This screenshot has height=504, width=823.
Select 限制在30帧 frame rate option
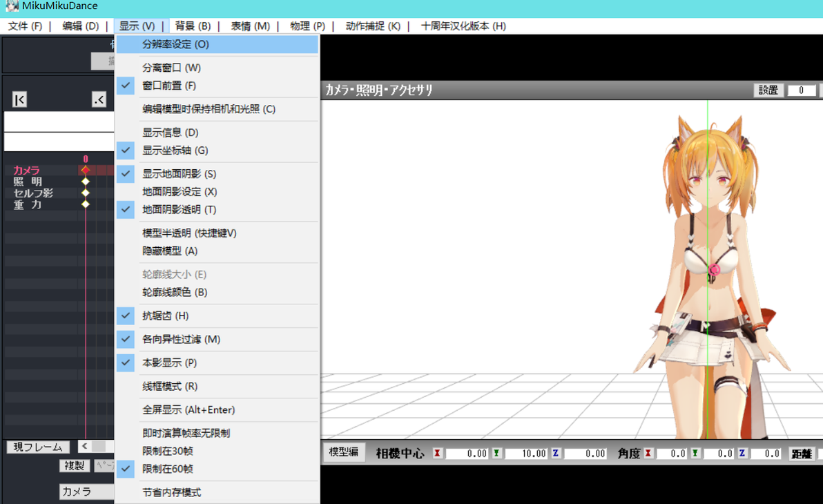pyautogui.click(x=217, y=451)
